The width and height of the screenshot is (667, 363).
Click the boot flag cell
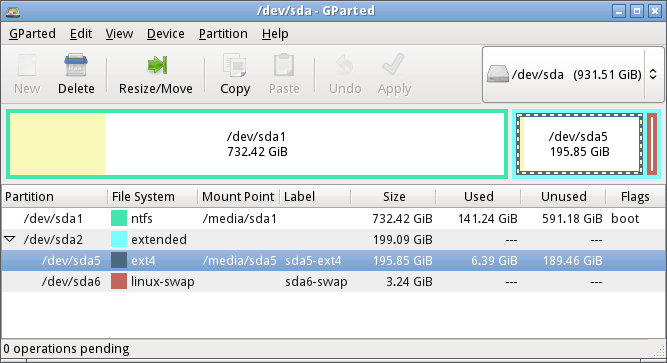625,218
